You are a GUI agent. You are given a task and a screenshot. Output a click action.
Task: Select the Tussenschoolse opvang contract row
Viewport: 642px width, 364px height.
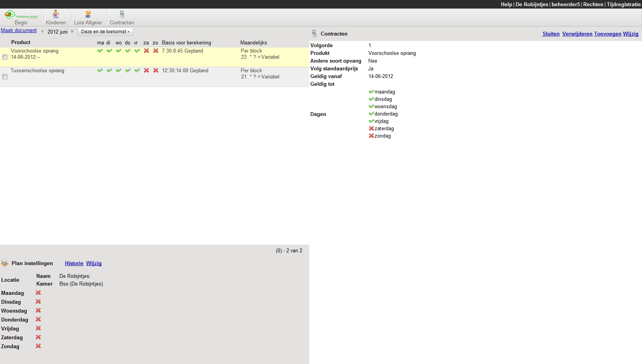point(37,71)
